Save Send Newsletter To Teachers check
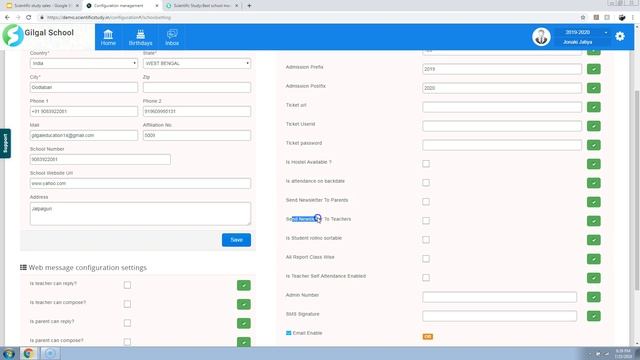This screenshot has height=360, width=640. point(593,221)
